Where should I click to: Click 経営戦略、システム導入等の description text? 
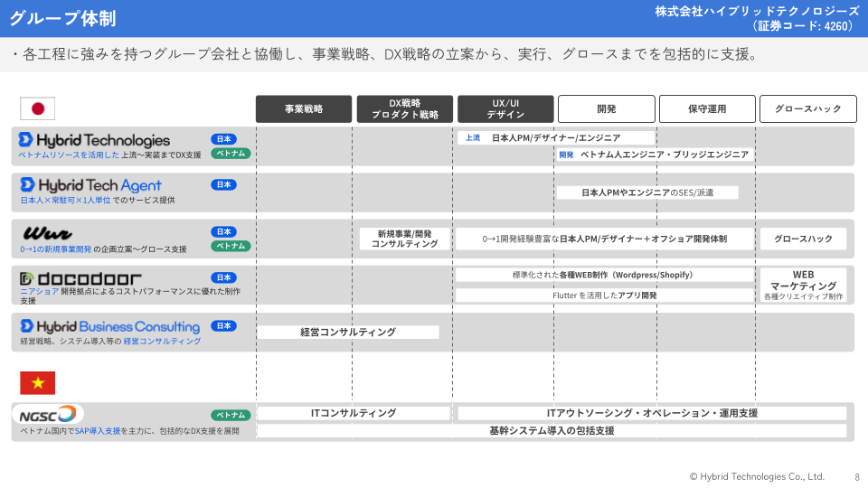tap(110, 342)
